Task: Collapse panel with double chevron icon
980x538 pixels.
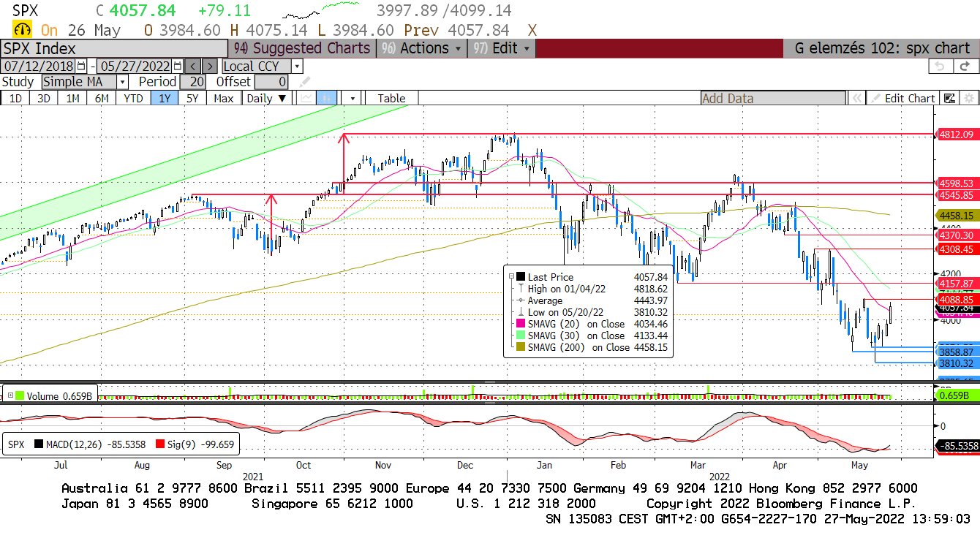Action: coord(856,98)
